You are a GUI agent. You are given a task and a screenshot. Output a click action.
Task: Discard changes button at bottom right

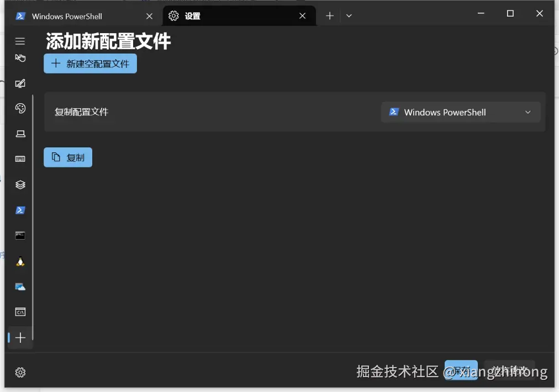pyautogui.click(x=509, y=370)
